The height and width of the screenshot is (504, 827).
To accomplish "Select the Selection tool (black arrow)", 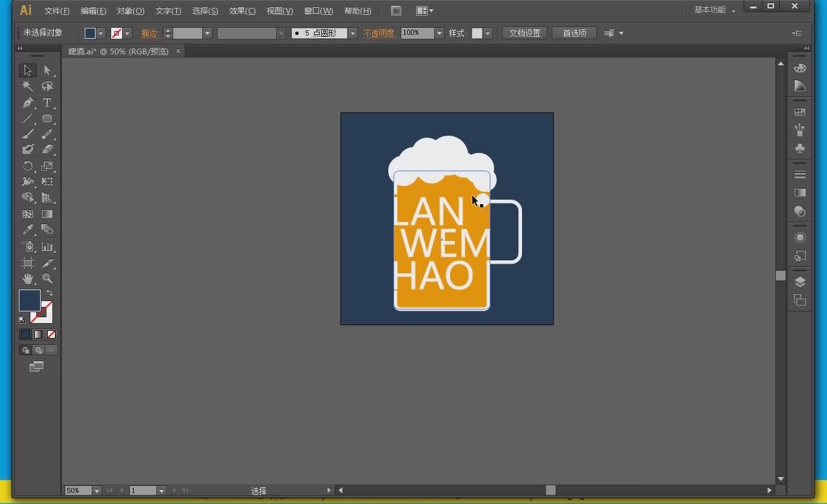I will pos(28,70).
